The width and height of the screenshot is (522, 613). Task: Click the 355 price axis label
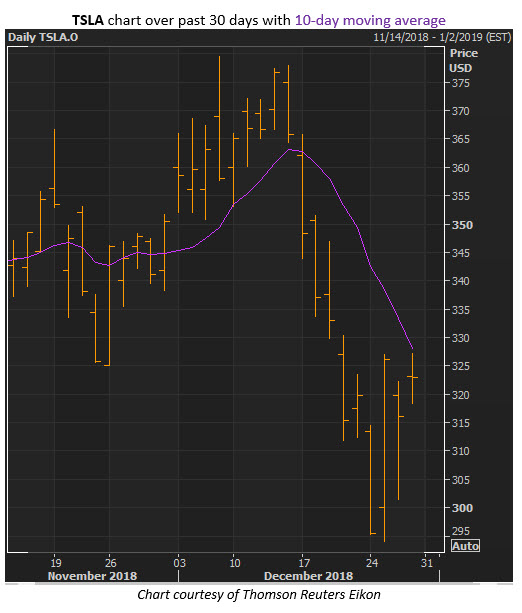coord(460,196)
